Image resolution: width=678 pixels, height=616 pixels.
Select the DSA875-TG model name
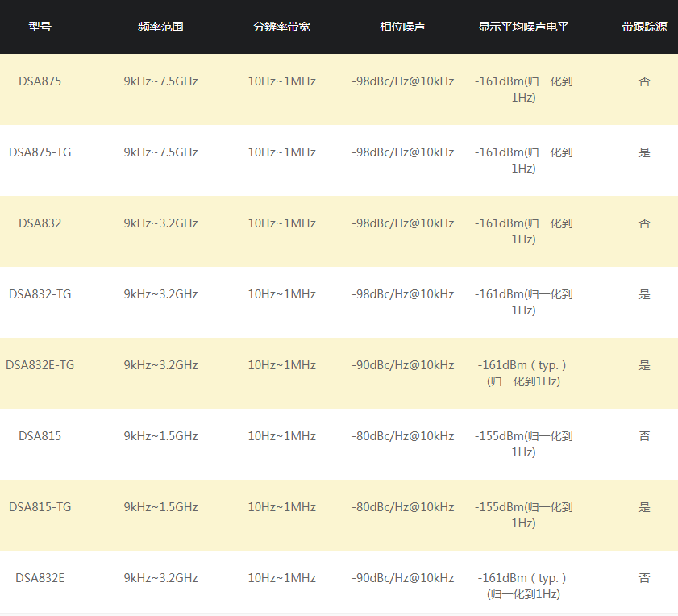coord(40,152)
